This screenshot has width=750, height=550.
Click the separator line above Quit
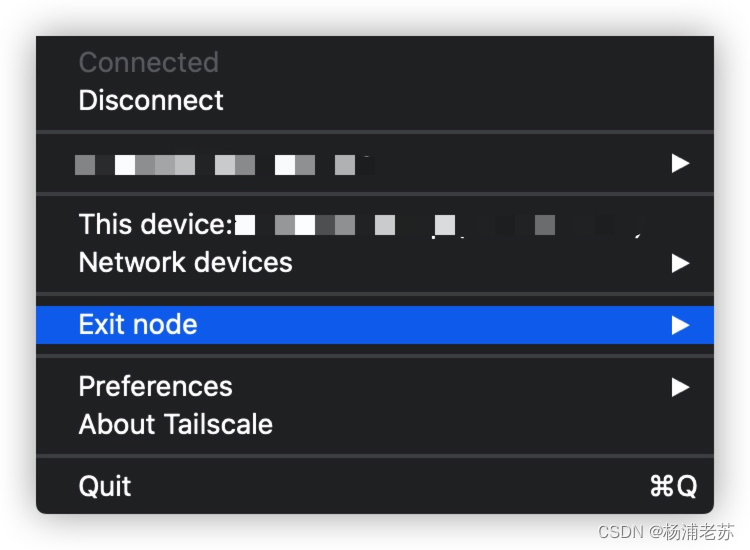375,456
